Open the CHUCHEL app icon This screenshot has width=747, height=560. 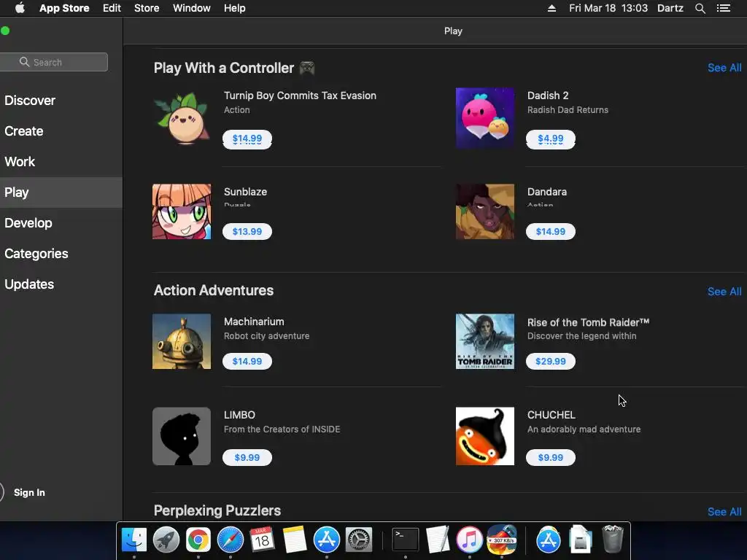point(485,436)
